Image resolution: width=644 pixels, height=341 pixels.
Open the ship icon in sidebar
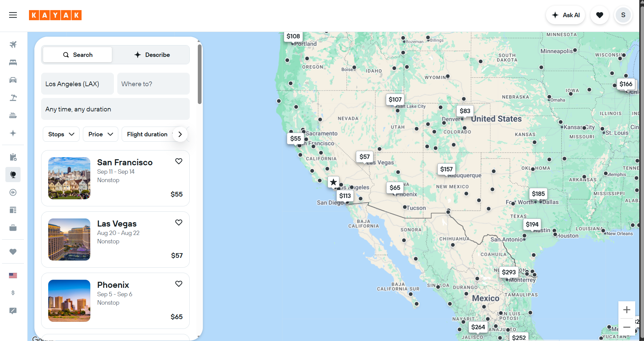[13, 115]
